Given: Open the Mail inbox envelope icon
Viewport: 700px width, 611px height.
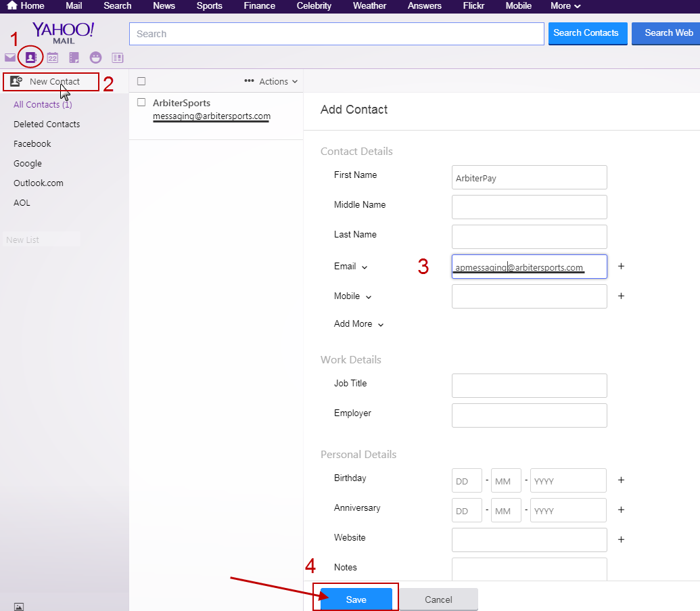Looking at the screenshot, I should point(10,58).
